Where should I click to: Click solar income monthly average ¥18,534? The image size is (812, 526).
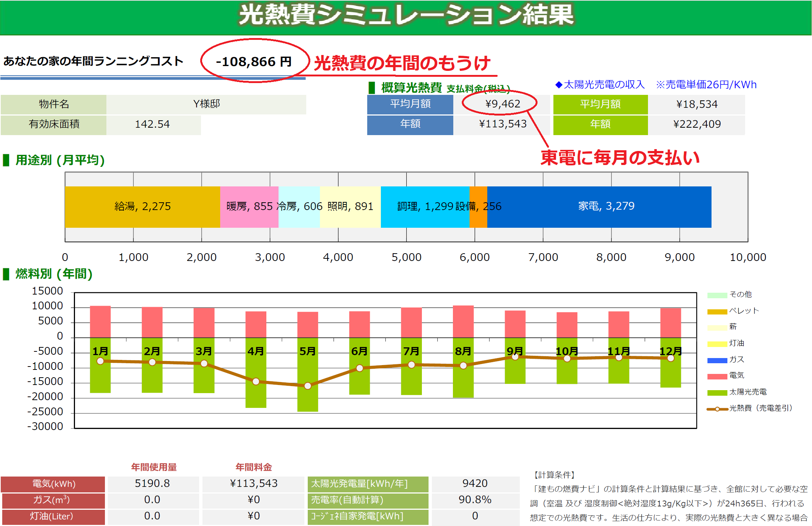tap(697, 104)
